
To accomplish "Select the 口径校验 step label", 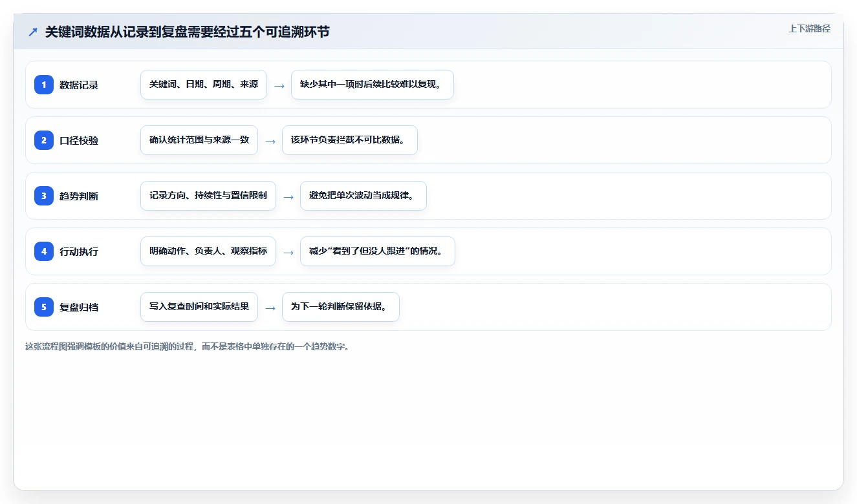I will [x=79, y=140].
